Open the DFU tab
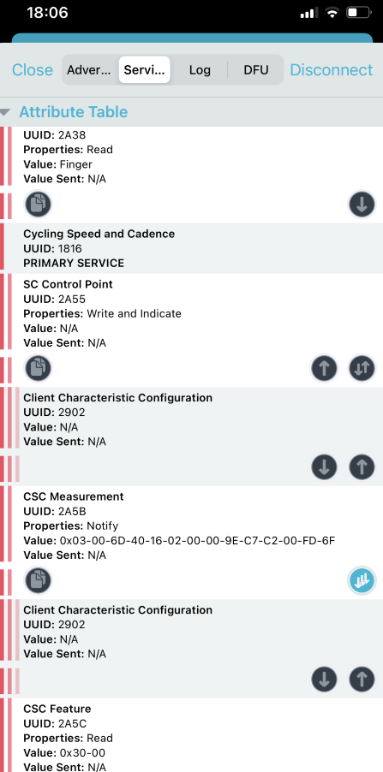The width and height of the screenshot is (383, 772). (x=256, y=70)
